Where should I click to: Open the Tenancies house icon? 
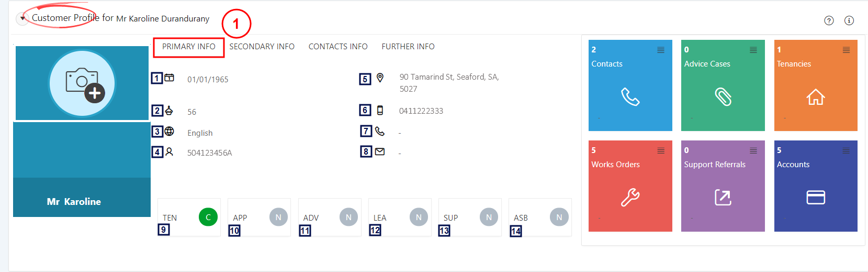pyautogui.click(x=815, y=97)
